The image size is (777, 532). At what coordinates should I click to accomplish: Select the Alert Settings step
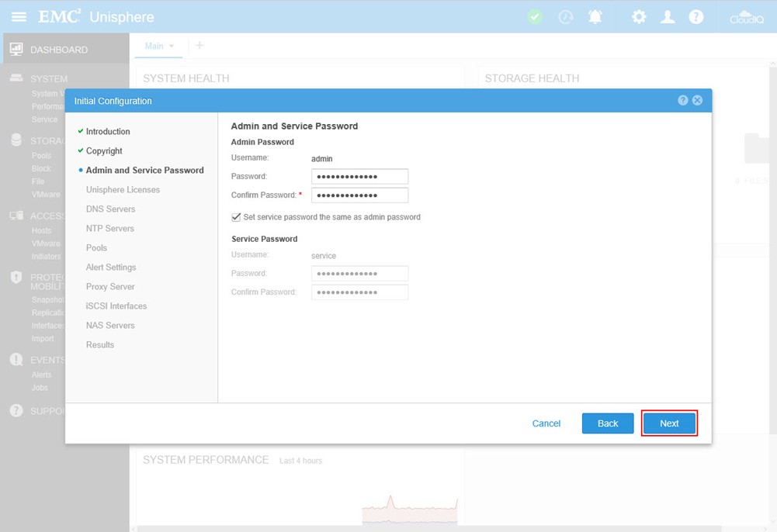pyautogui.click(x=111, y=268)
